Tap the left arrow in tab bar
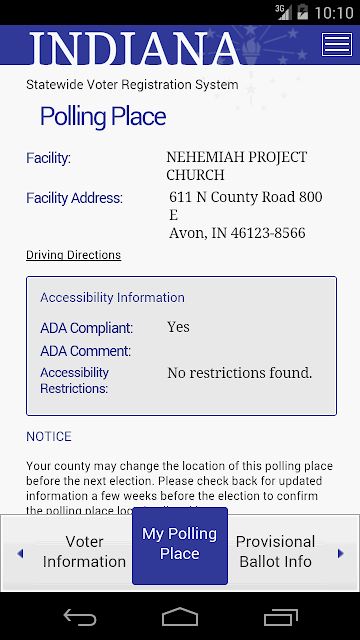The height and width of the screenshot is (640, 360). pos(20,553)
